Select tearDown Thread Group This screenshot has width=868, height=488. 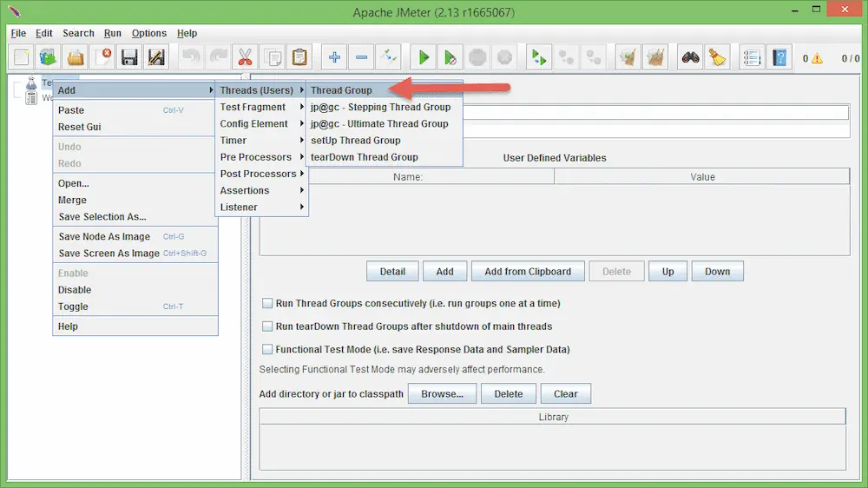(385, 157)
